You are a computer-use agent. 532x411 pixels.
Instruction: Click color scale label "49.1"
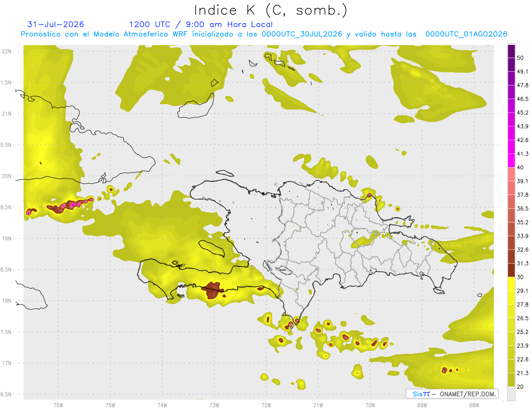[x=523, y=71]
